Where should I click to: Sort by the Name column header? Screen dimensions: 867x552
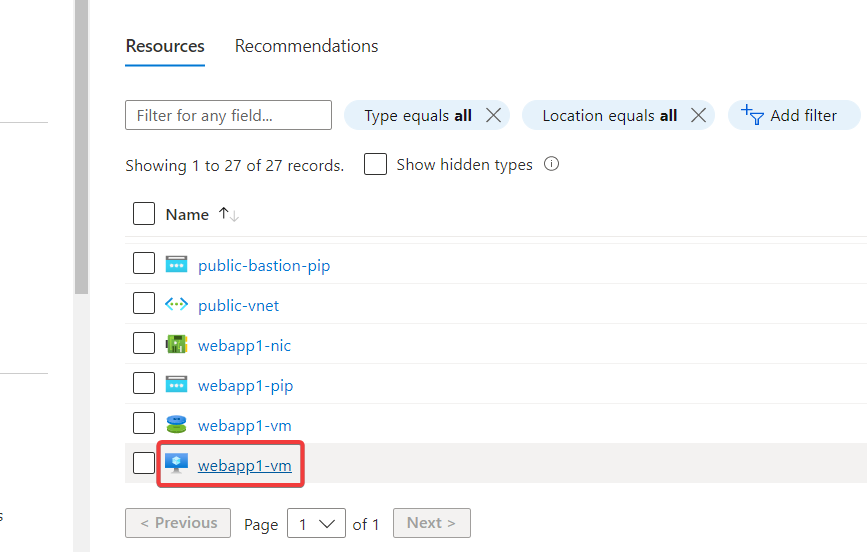187,214
